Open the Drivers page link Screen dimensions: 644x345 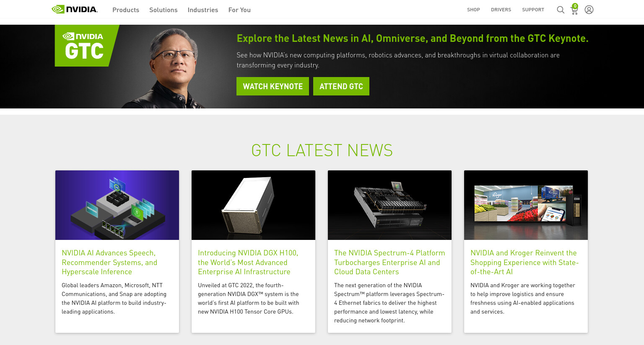[x=501, y=10]
